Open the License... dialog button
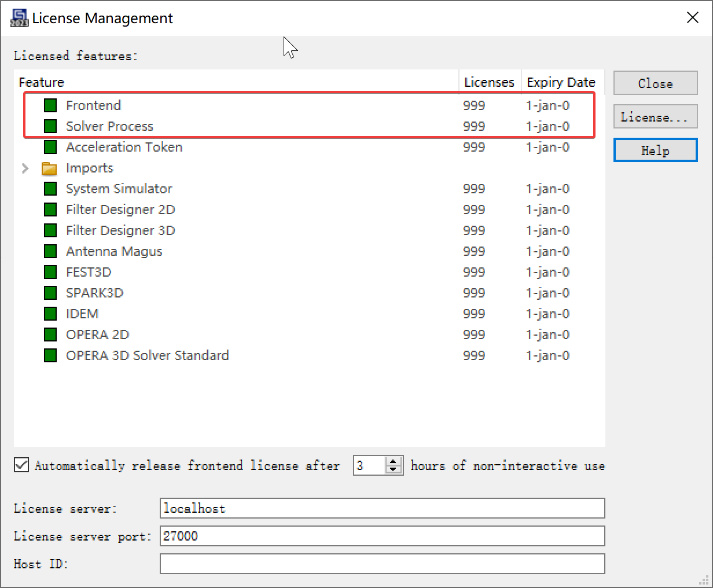Viewport: 713px width, 588px height. pos(655,117)
